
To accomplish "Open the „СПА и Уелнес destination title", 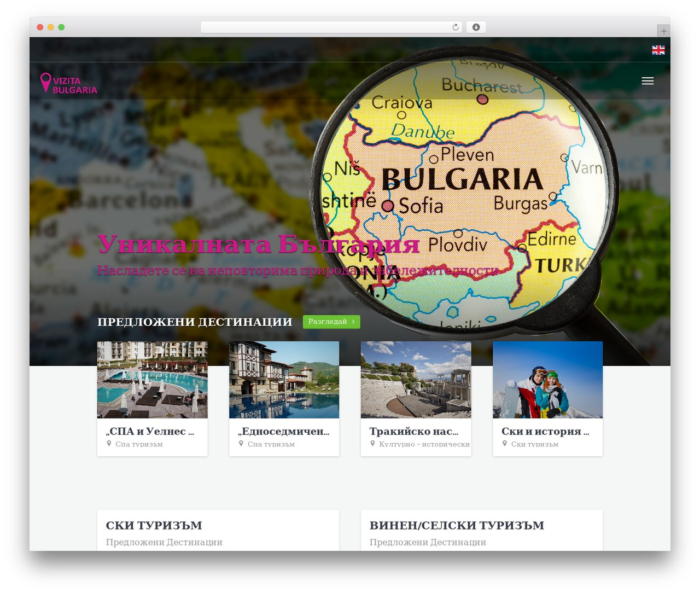I will point(150,431).
